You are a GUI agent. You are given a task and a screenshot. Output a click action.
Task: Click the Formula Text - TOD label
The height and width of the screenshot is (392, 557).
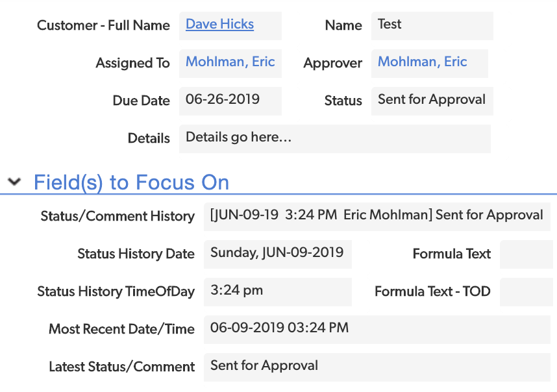pos(432,291)
